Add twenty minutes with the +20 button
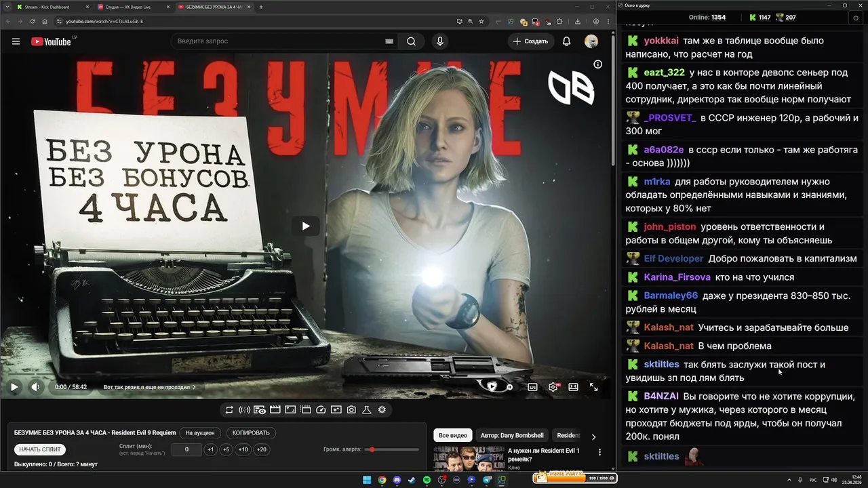Image resolution: width=868 pixels, height=488 pixels. 262,449
